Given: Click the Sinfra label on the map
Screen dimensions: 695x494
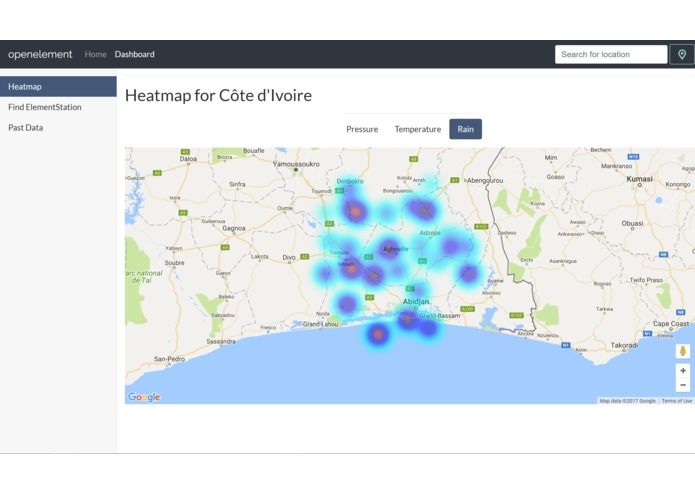Looking at the screenshot, I should (x=237, y=184).
